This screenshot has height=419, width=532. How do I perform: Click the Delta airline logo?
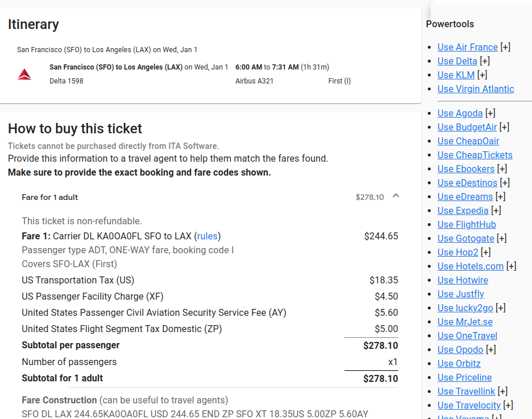coord(24,74)
